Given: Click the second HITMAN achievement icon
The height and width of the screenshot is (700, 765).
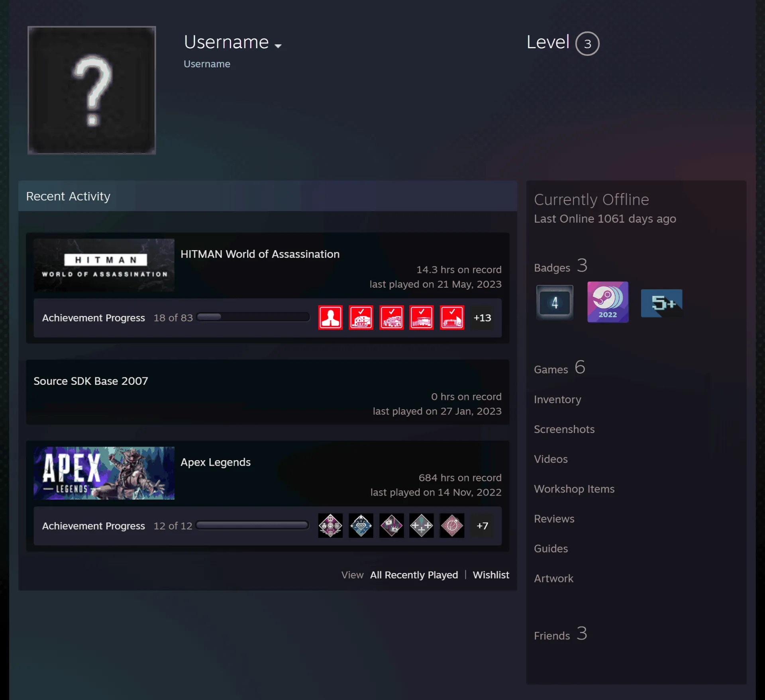Looking at the screenshot, I should coord(361,318).
